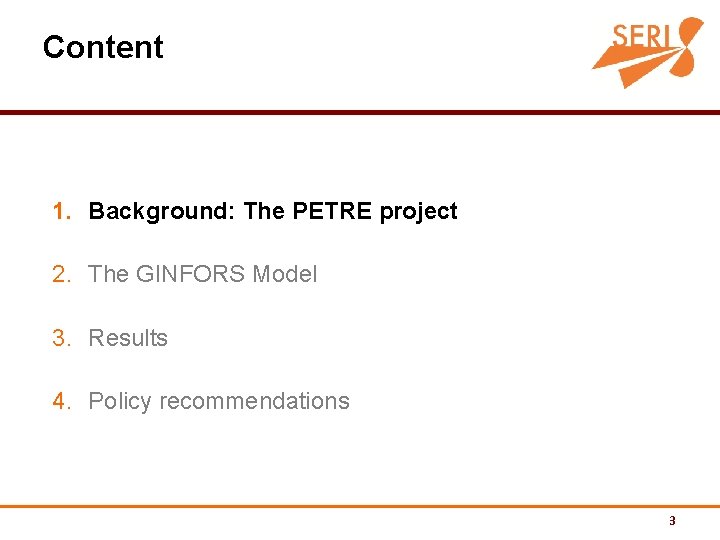This screenshot has height=540, width=720.
Task: Click the orange number 1 bullet
Action: pyautogui.click(x=62, y=211)
